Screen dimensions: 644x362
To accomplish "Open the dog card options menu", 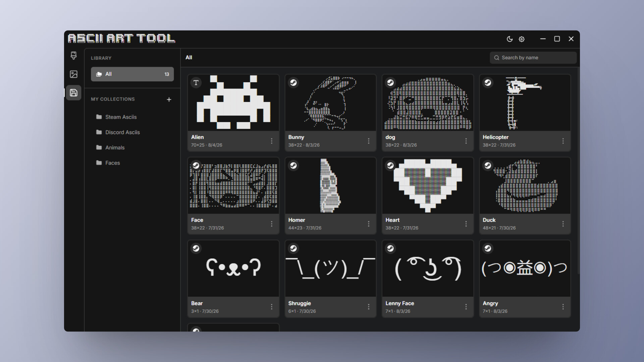I will point(466,141).
